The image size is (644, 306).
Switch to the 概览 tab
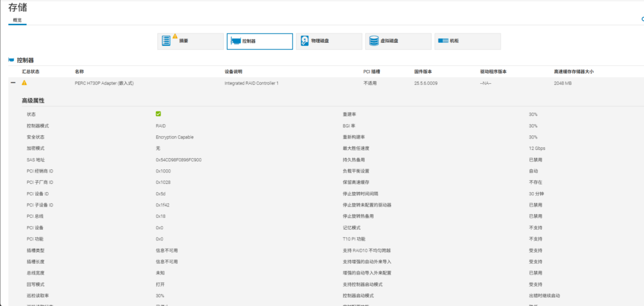17,20
